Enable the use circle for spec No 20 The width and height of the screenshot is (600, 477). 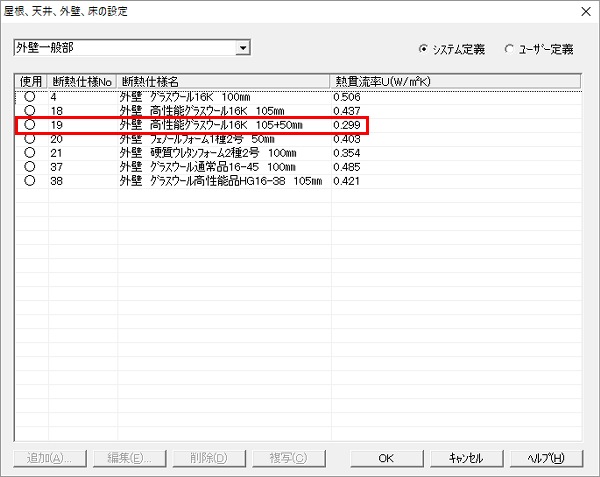tap(29, 138)
